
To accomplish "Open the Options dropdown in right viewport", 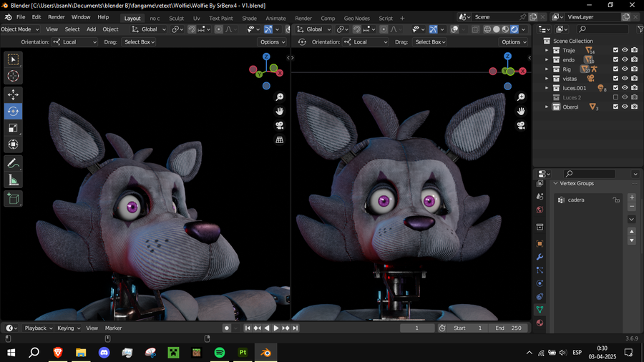I will (x=513, y=42).
